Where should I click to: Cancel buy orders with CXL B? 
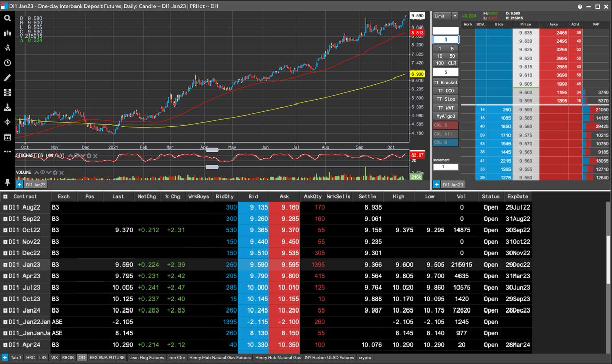point(446,143)
